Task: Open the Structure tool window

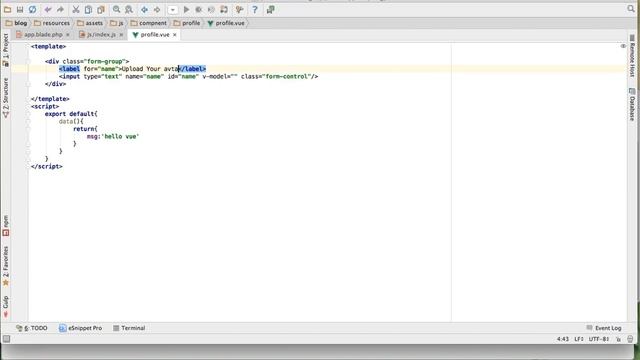Action: [x=6, y=98]
